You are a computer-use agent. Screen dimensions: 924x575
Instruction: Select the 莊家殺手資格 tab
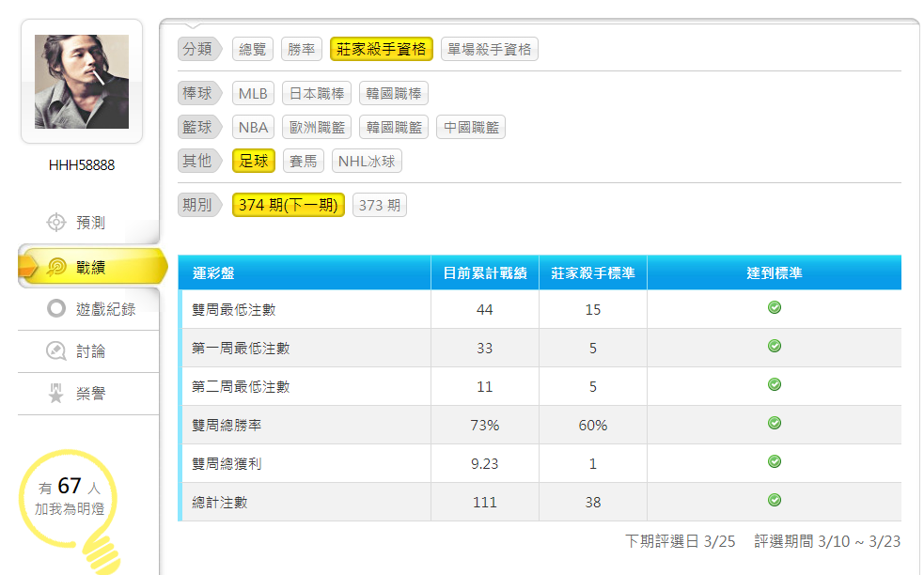coord(382,49)
